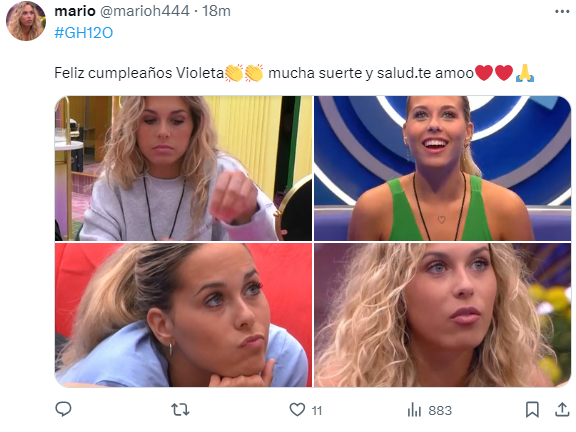Open photo of woman in grey sweatshirt
The image size is (576, 432).
(183, 168)
